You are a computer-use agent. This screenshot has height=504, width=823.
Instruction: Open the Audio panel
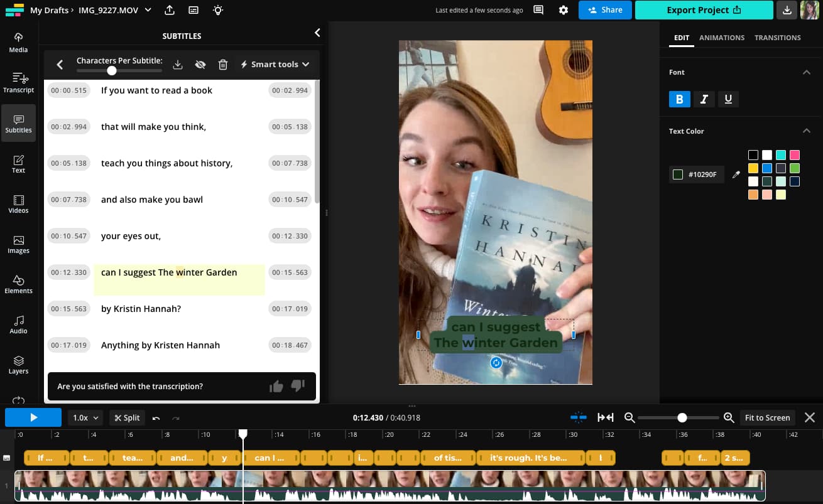click(x=18, y=324)
